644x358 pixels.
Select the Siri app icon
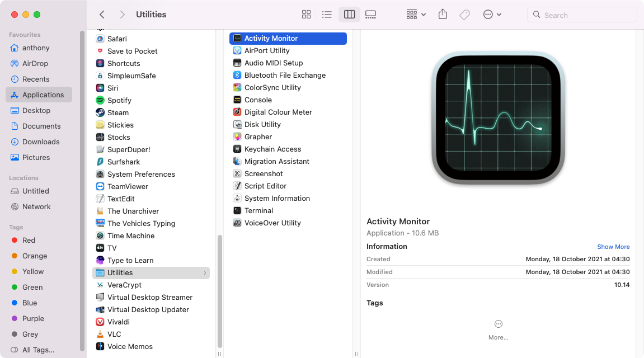click(x=100, y=88)
